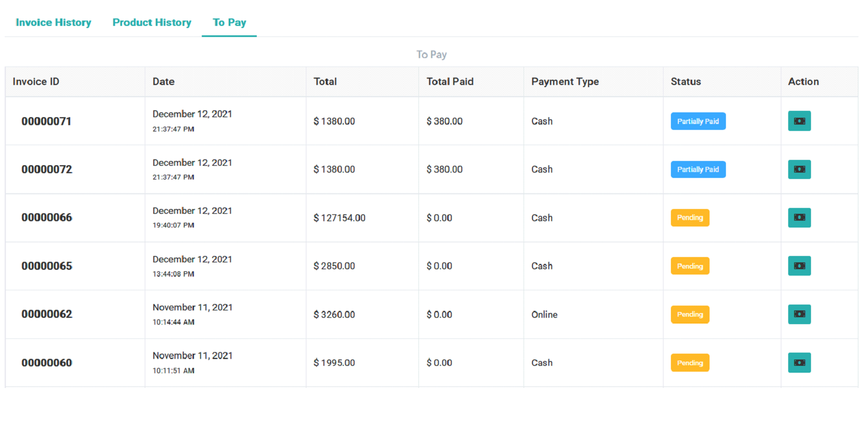
Task: Select the To Pay tab
Action: [229, 22]
